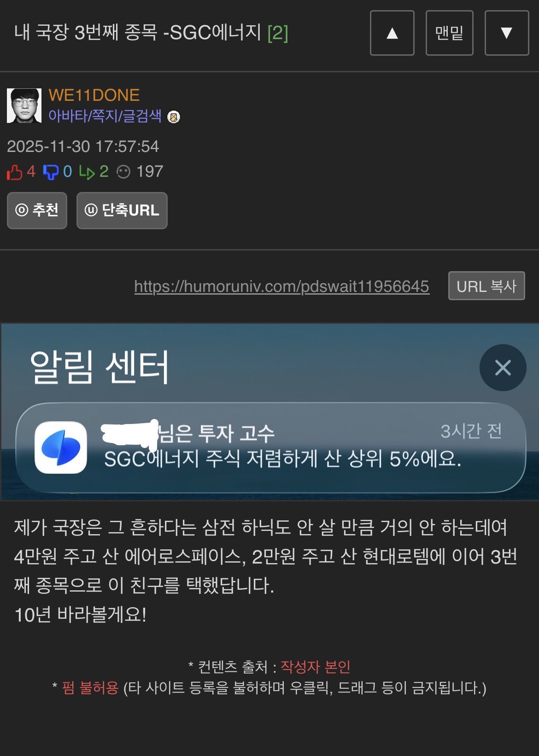The height and width of the screenshot is (756, 539).
Task: Copy link with URL 복사 button
Action: [x=486, y=286]
